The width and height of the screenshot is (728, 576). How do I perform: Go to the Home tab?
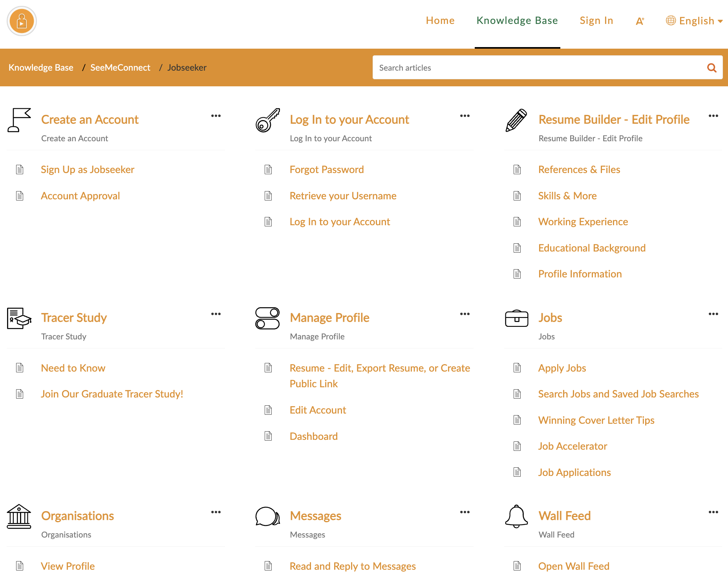440,21
